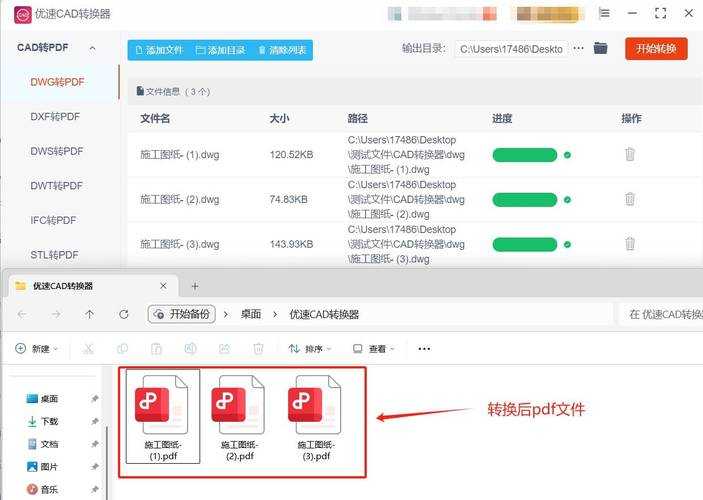
Task: Click the CAD converter app logo
Action: 22,15
